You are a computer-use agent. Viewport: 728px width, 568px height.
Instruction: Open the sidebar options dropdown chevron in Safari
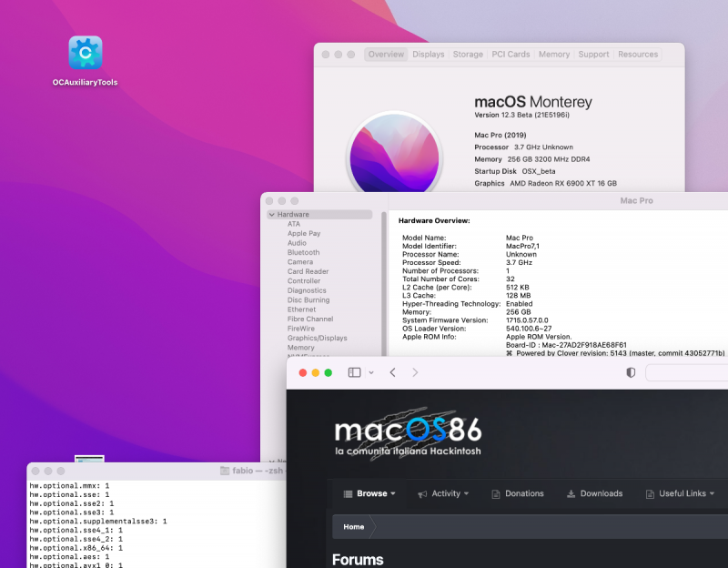371,372
